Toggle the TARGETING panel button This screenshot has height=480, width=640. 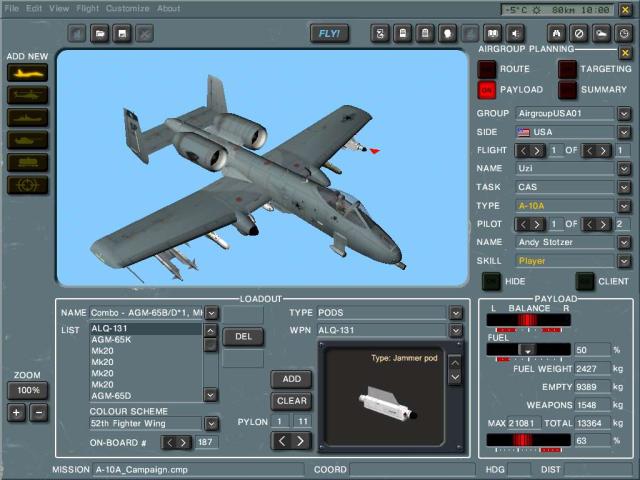567,69
